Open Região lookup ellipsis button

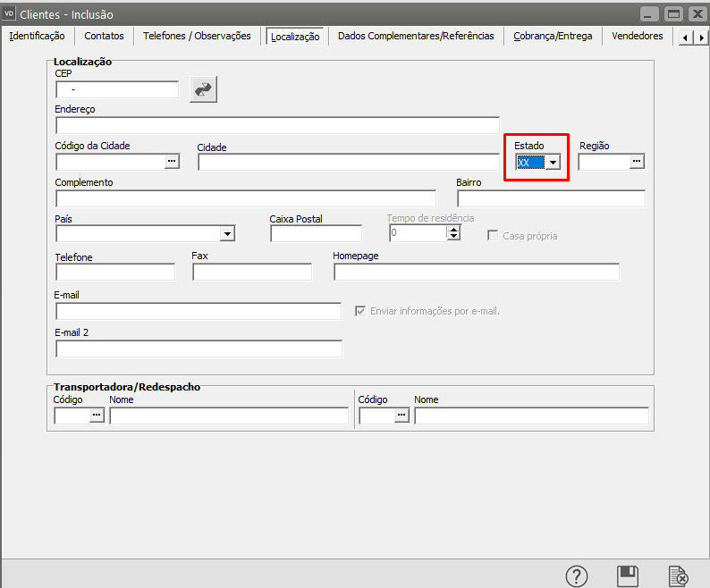point(637,161)
